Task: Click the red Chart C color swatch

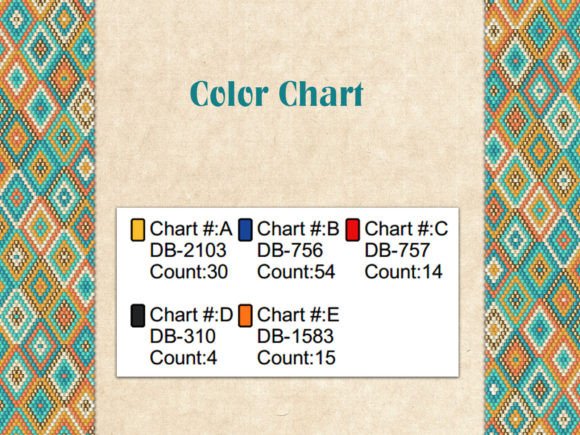Action: coord(353,230)
